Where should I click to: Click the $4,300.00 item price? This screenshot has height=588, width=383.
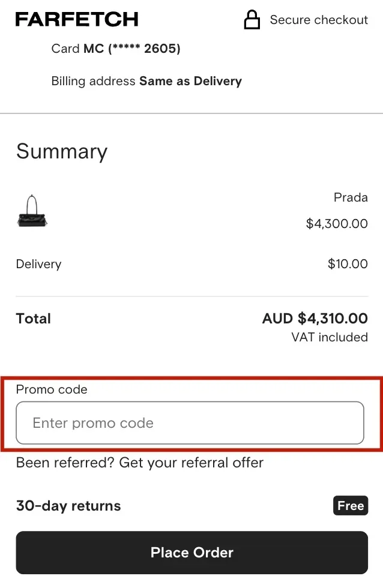coord(337,224)
